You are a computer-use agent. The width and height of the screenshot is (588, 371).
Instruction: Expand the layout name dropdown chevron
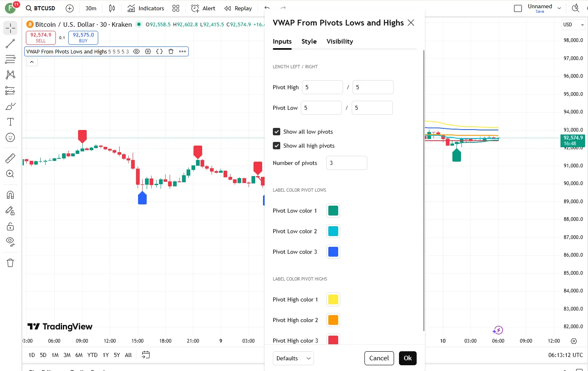pyautogui.click(x=559, y=8)
